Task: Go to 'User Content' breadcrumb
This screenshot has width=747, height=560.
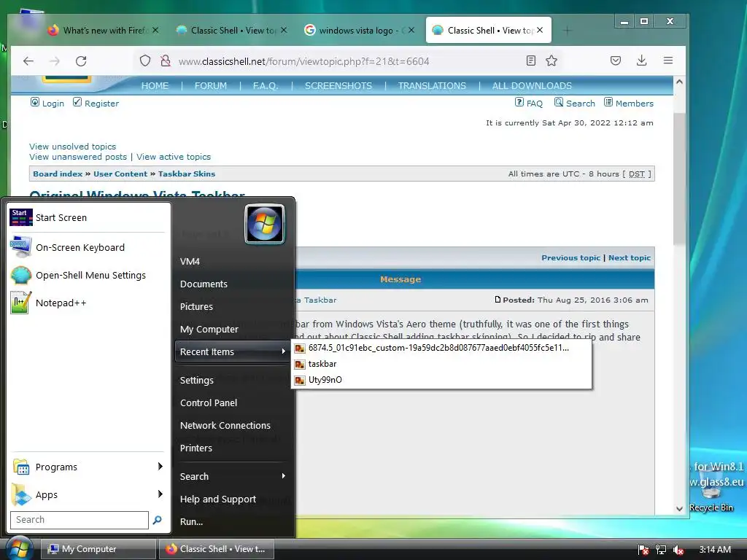Action: pyautogui.click(x=120, y=174)
